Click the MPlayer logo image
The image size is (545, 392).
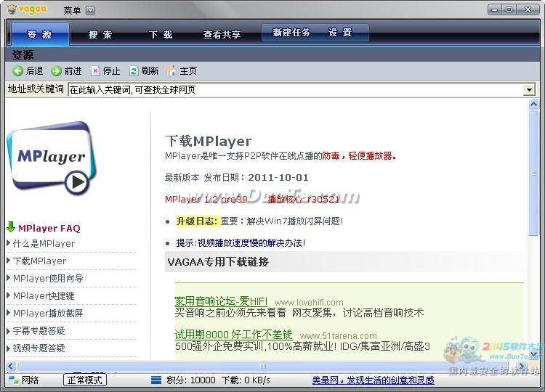click(x=52, y=159)
